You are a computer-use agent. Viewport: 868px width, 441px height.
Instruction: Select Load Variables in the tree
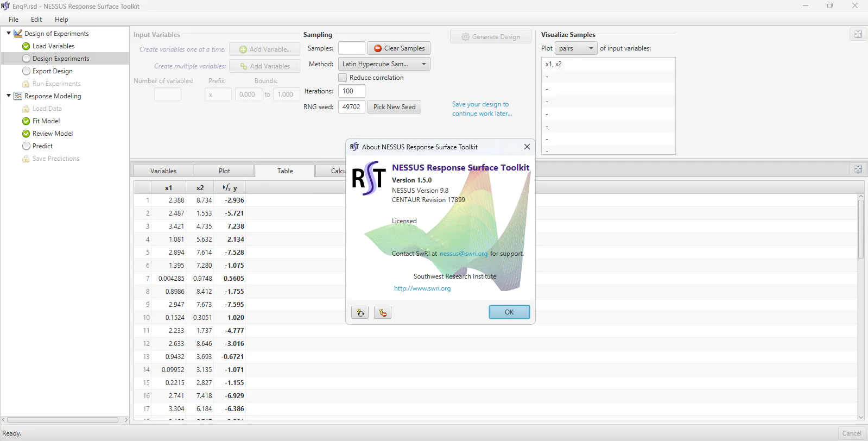click(53, 46)
